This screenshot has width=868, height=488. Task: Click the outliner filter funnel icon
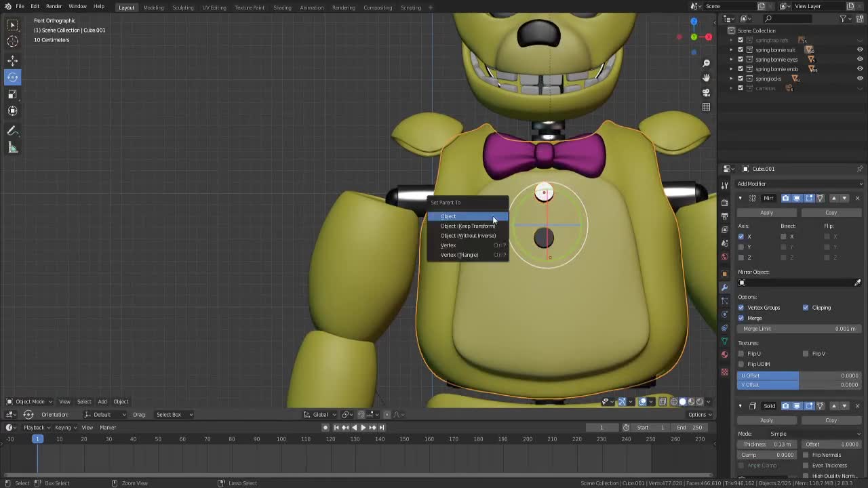[843, 18]
